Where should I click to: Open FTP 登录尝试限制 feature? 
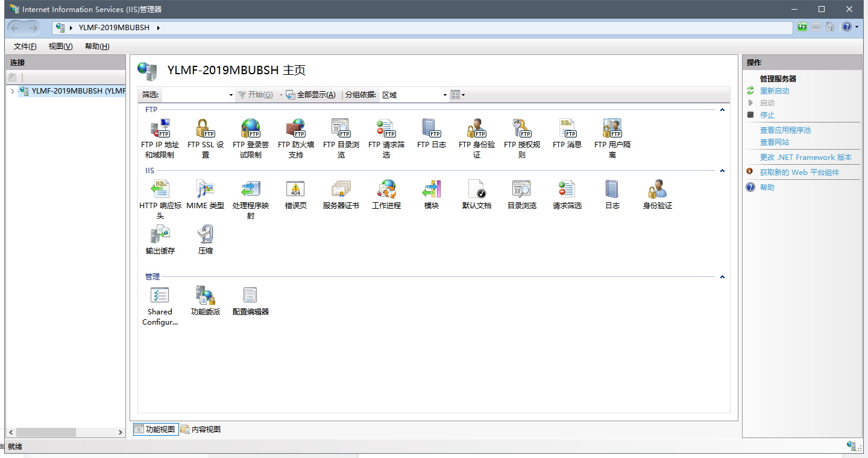pyautogui.click(x=250, y=139)
